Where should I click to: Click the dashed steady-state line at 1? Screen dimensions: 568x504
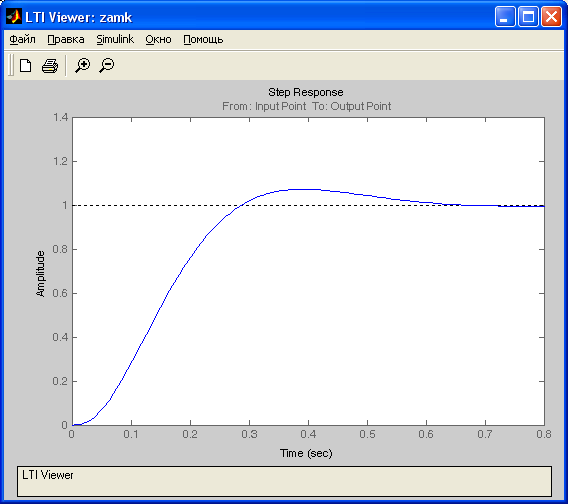tap(156, 205)
